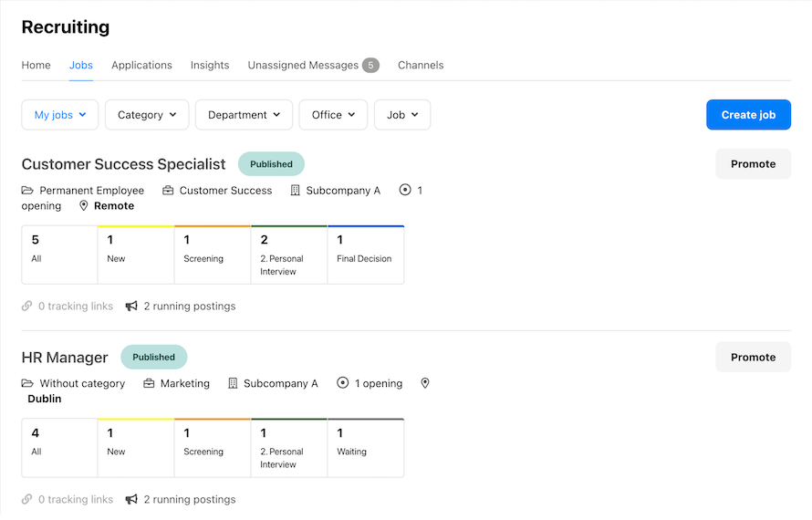Select Final Decision stage for Customer Success Specialist
Screen dimensions: 812x520
tap(366, 255)
